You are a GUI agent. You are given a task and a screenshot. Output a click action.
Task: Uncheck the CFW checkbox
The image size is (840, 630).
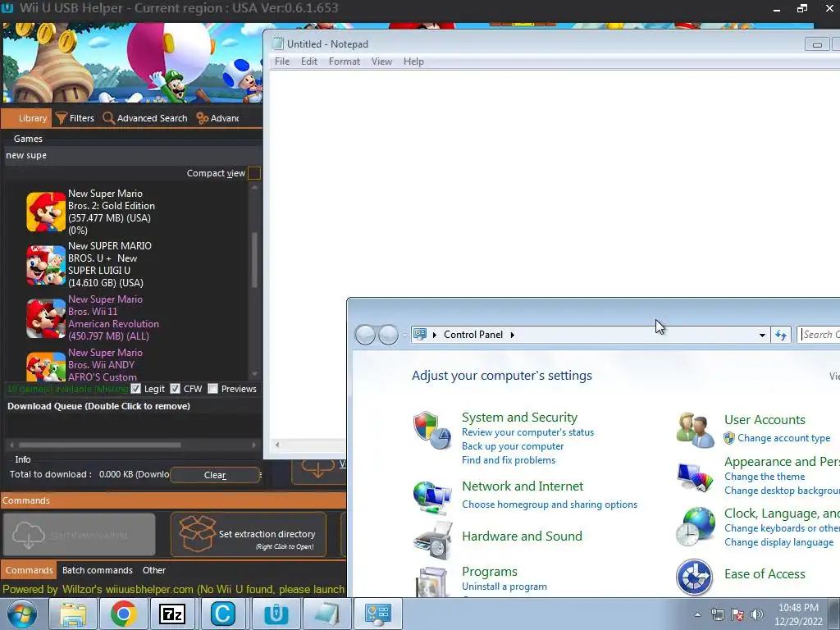(175, 388)
